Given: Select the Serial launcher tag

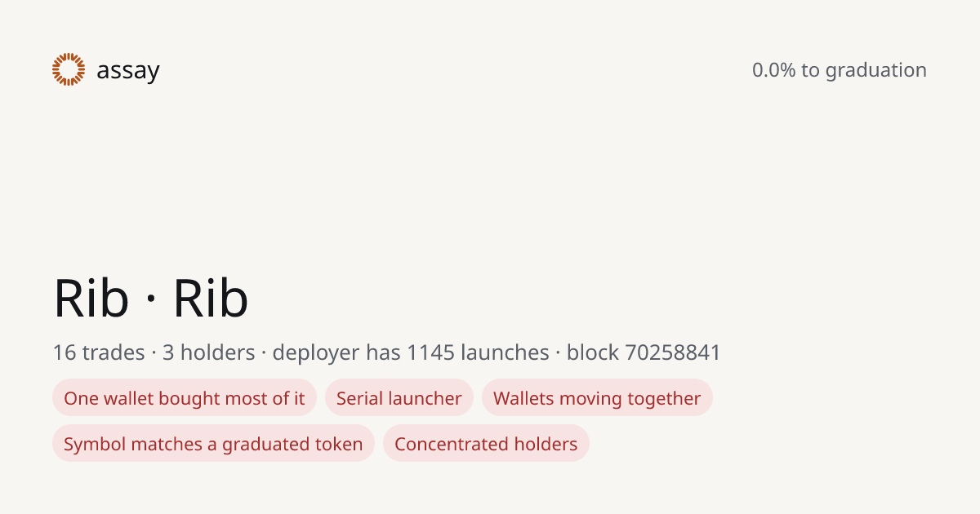Looking at the screenshot, I should pyautogui.click(x=399, y=398).
